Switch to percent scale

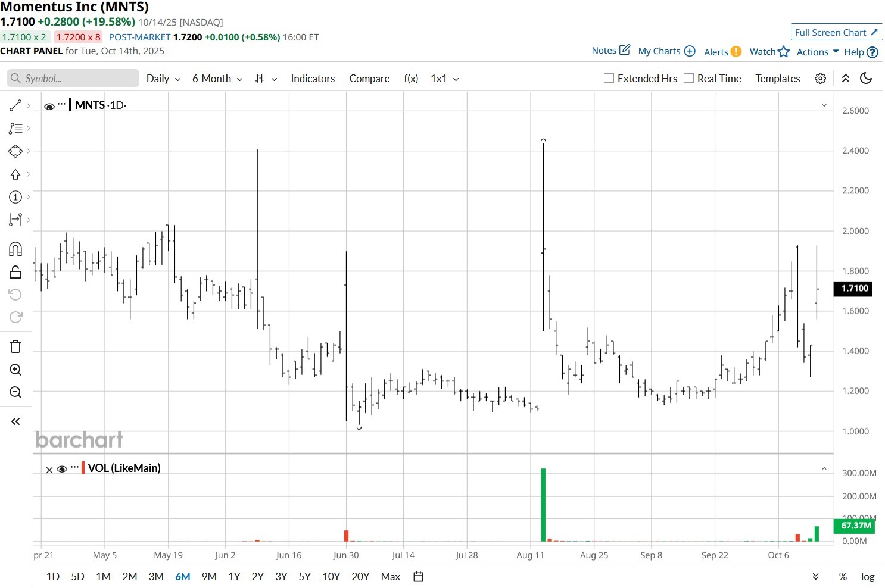coord(843,577)
